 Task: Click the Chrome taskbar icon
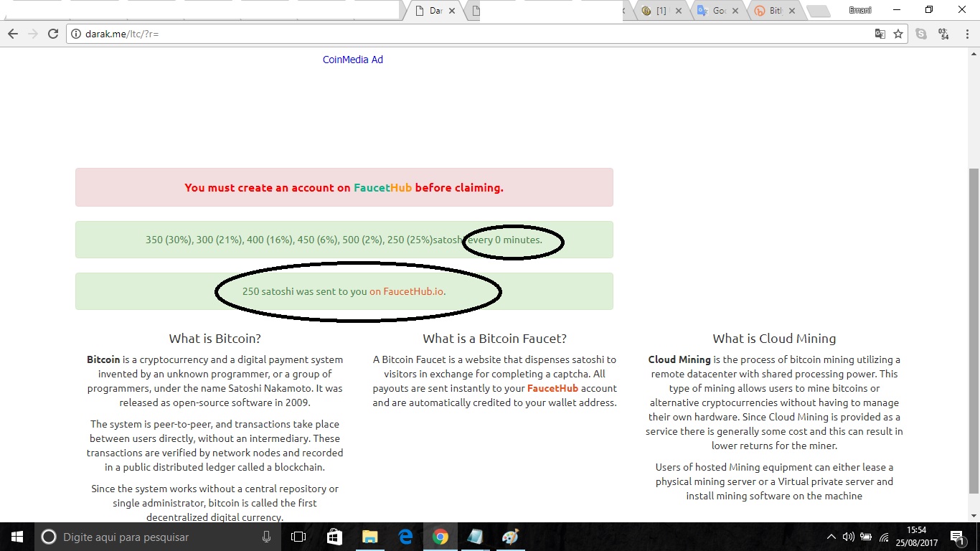440,537
